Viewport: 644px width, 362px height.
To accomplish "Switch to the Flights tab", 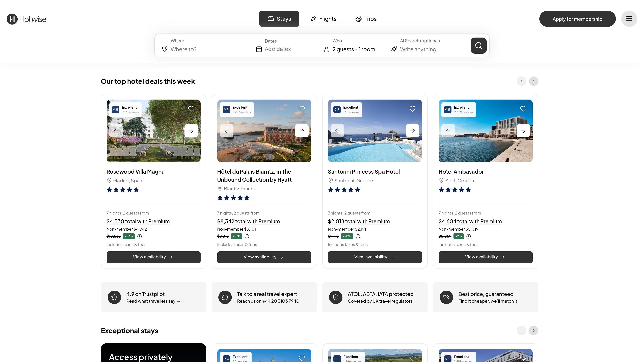I will [x=323, y=19].
